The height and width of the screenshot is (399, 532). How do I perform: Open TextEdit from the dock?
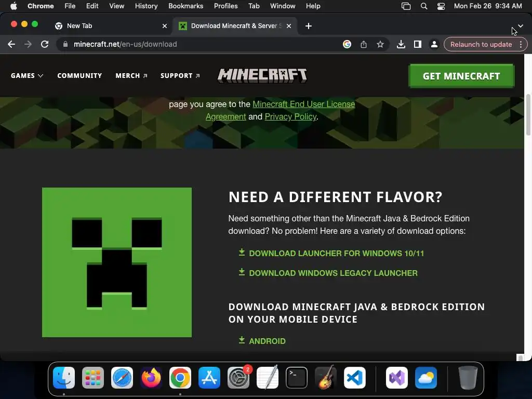(268, 378)
